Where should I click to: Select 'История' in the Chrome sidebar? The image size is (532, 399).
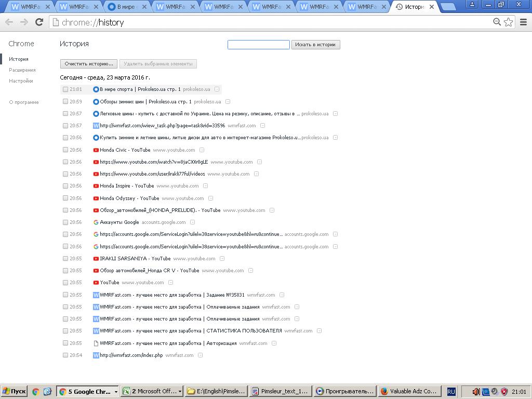tap(19, 59)
